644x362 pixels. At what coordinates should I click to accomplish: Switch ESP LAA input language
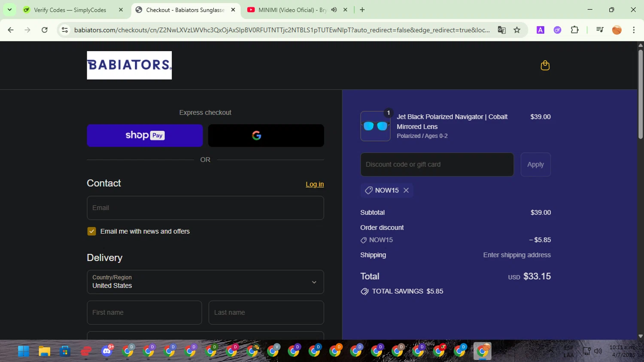click(x=568, y=351)
